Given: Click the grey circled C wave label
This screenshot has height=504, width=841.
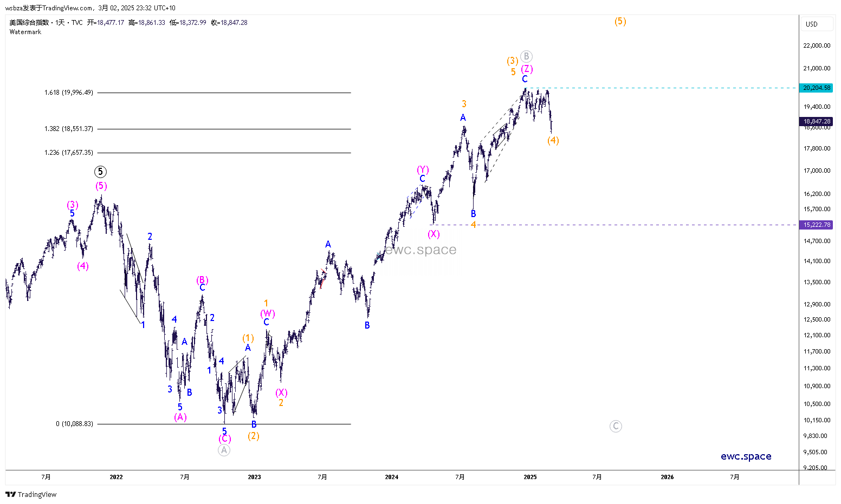Looking at the screenshot, I should click(x=616, y=426).
